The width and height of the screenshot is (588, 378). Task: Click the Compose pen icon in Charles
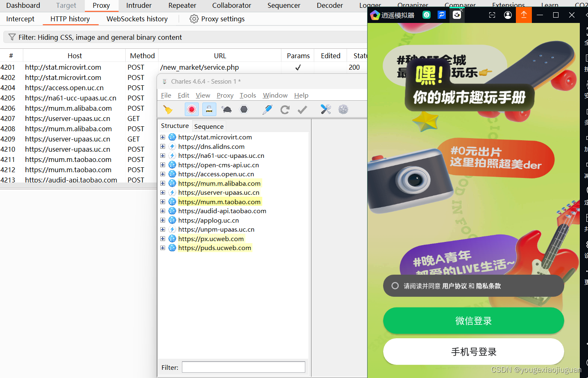point(268,109)
